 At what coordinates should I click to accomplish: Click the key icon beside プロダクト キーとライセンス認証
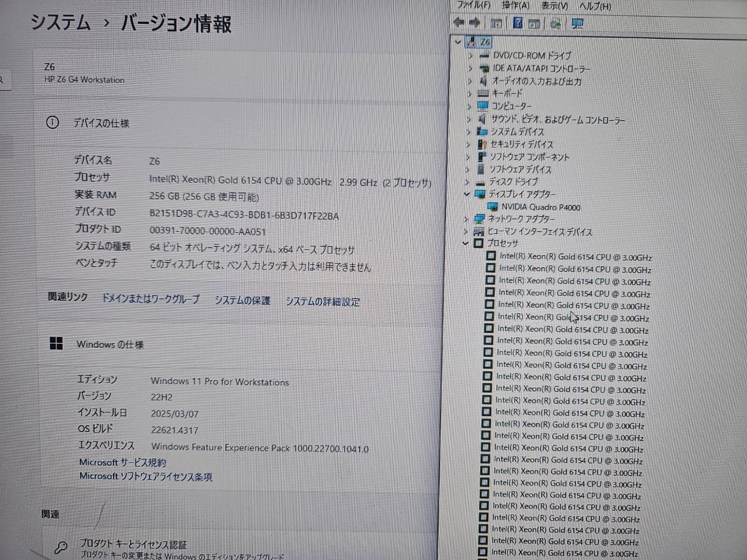pos(61,547)
